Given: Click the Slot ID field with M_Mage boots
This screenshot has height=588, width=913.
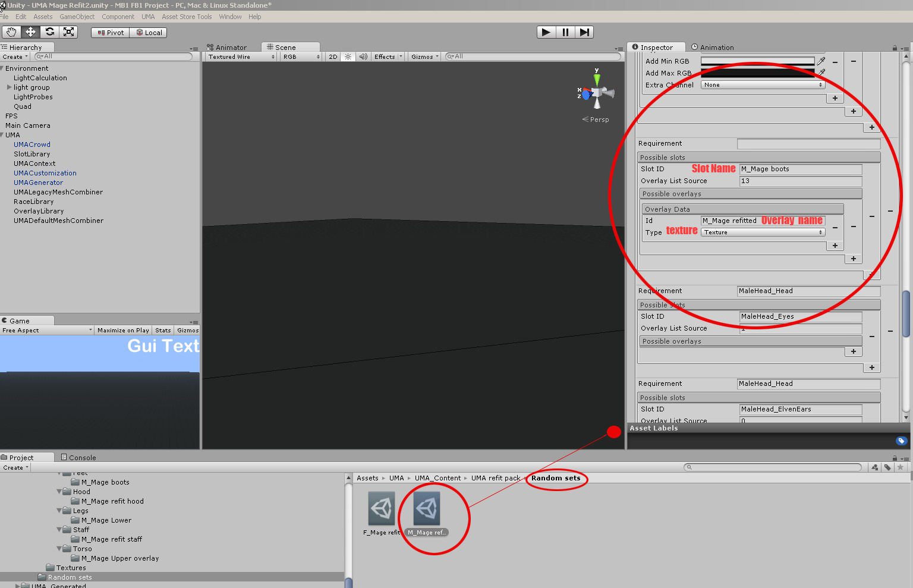Looking at the screenshot, I should point(801,169).
